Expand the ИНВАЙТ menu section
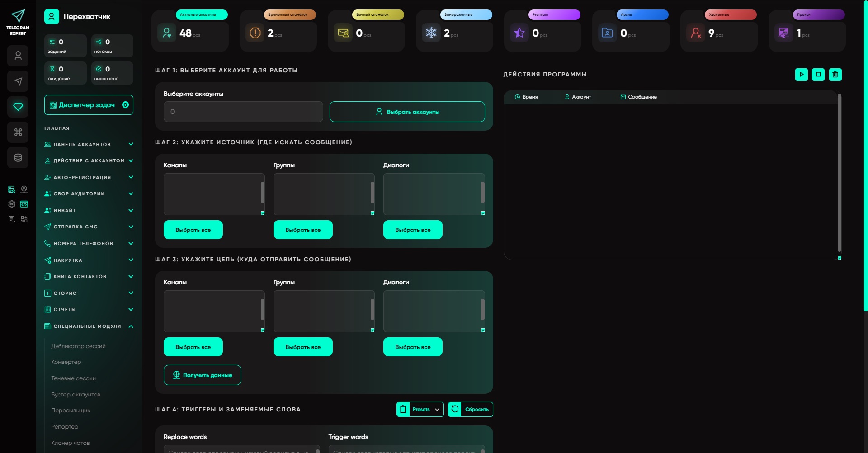The image size is (868, 453). [x=89, y=211]
